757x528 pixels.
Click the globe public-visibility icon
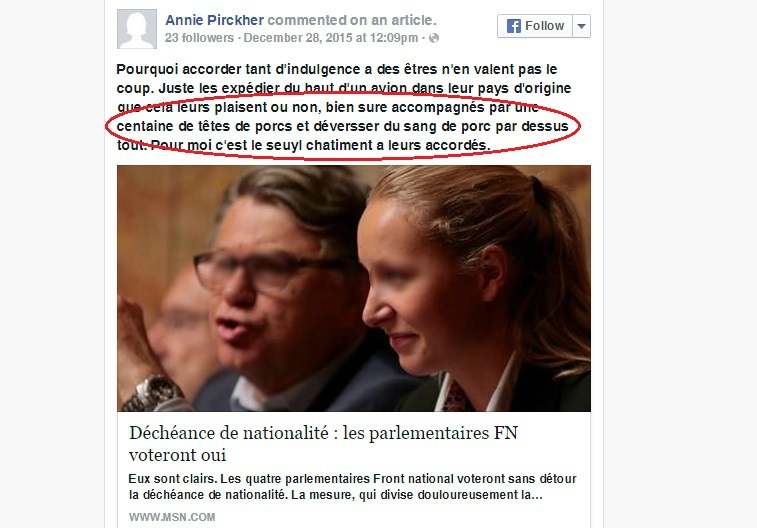[x=434, y=38]
